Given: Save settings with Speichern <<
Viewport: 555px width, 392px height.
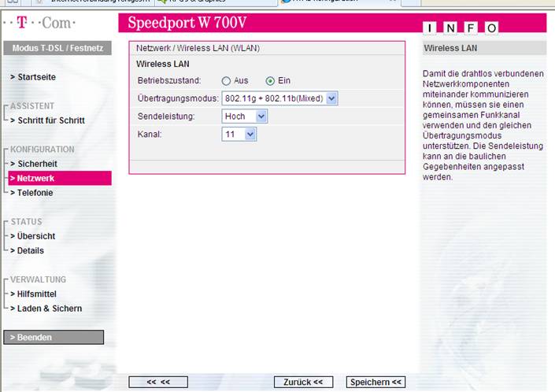Looking at the screenshot, I should pos(376,382).
